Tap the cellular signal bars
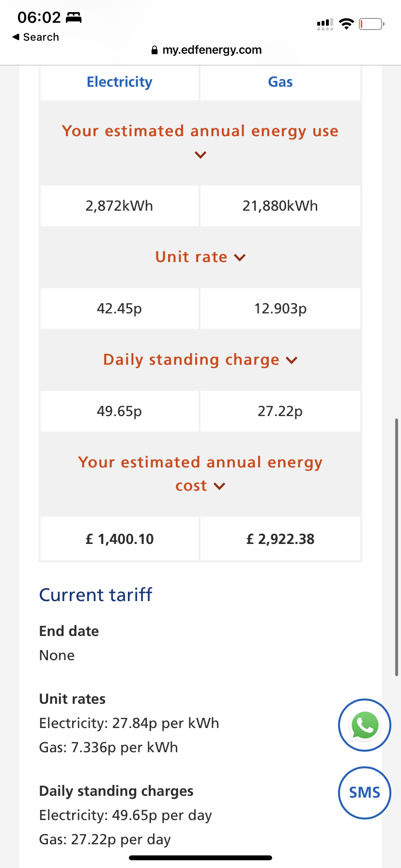Viewport: 401px width, 868px height. 324,24
